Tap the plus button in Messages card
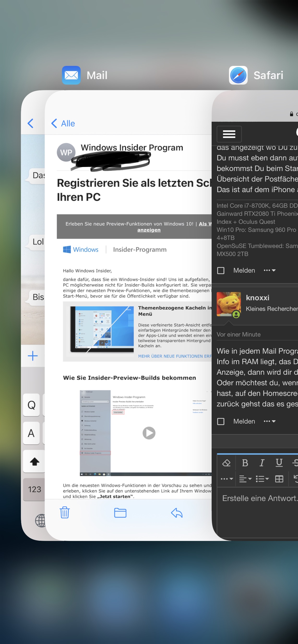298x644 pixels. [33, 356]
